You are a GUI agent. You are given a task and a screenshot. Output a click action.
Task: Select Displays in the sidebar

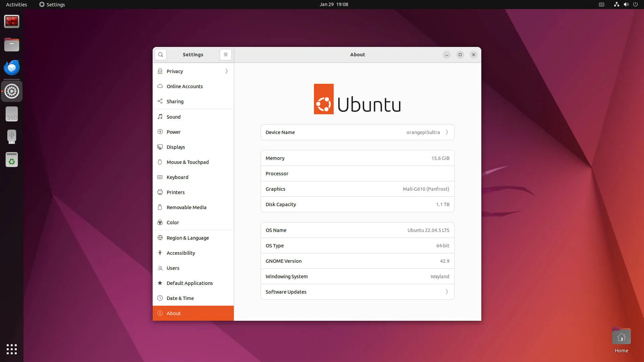[176, 147]
